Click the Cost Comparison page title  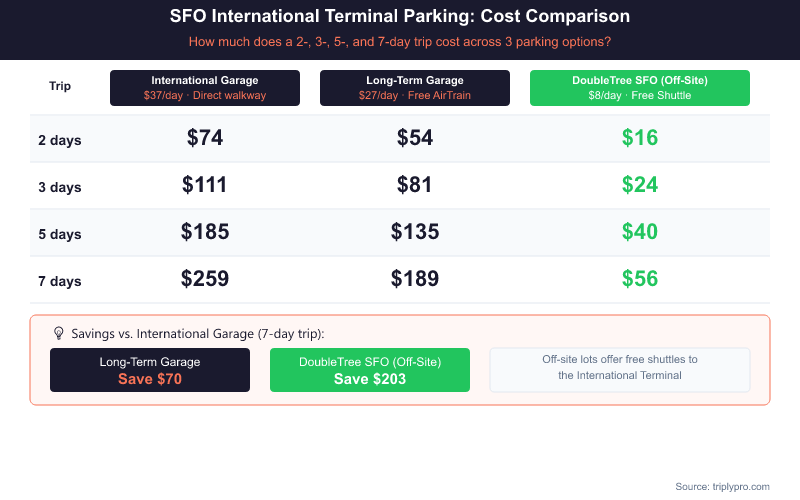tap(400, 17)
